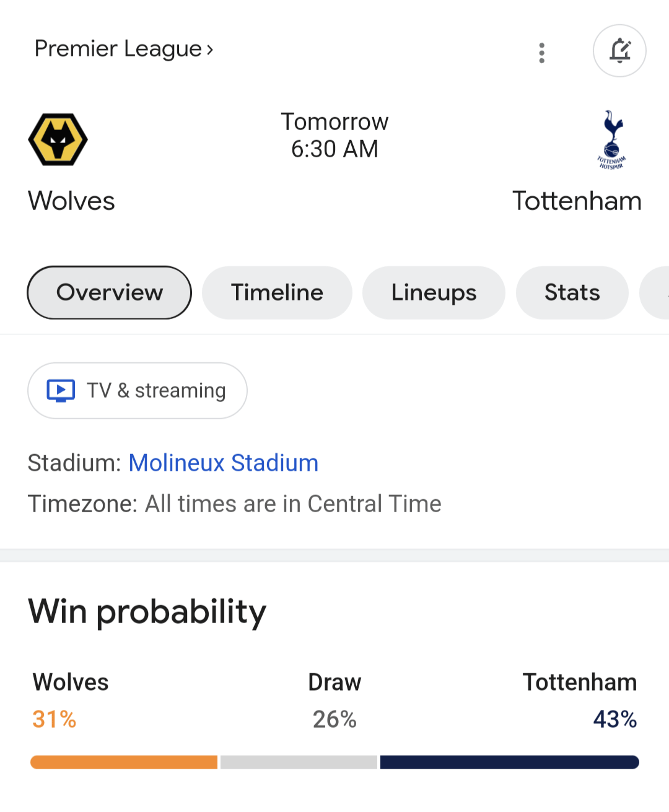The image size is (669, 812).
Task: Click the Wolves 31% win probability
Action: [55, 719]
